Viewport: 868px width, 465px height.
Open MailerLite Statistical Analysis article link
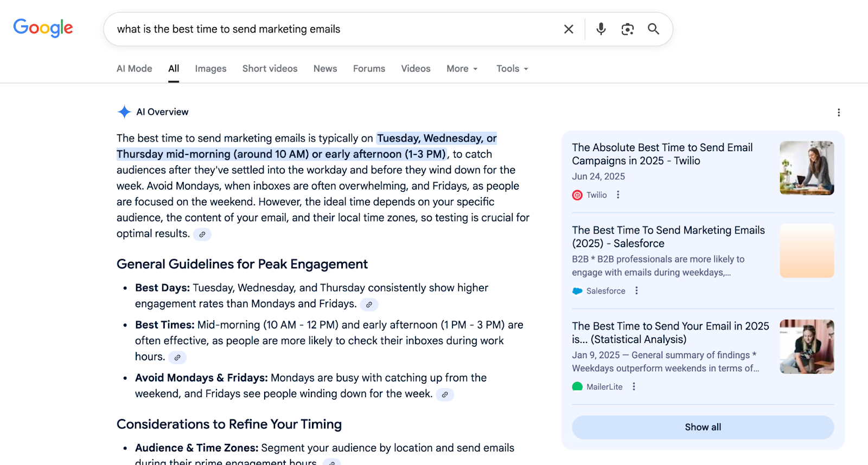(x=670, y=333)
